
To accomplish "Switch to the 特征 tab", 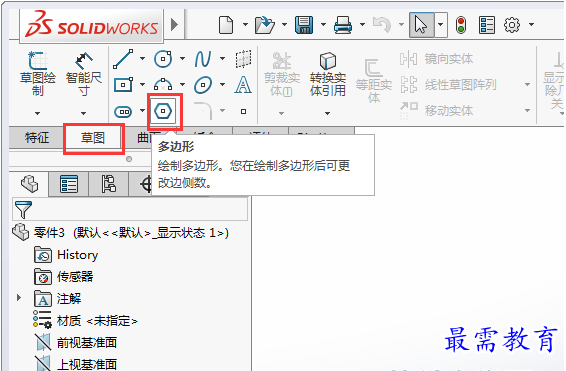I will (37, 138).
